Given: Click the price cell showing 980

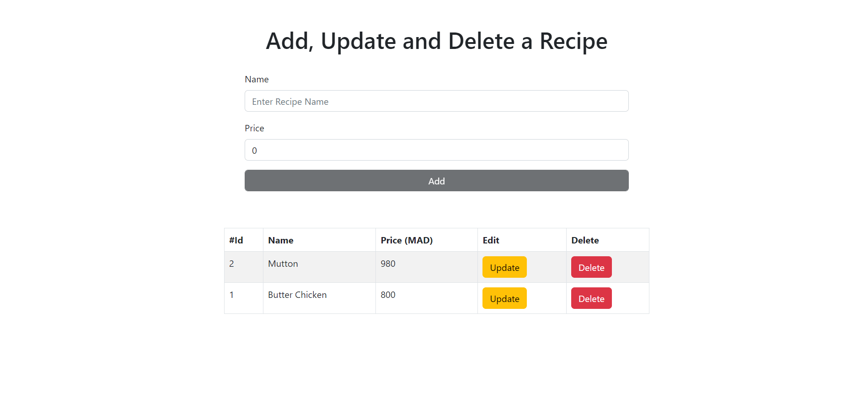Looking at the screenshot, I should [388, 264].
